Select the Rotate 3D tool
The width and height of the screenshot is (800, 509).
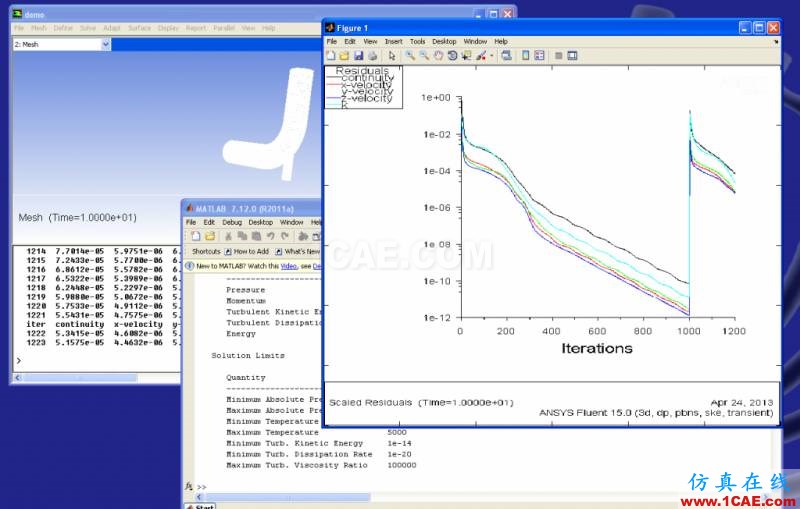(x=452, y=56)
